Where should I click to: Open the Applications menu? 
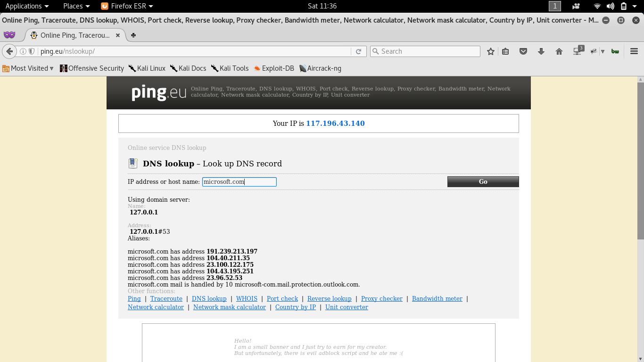coord(27,6)
